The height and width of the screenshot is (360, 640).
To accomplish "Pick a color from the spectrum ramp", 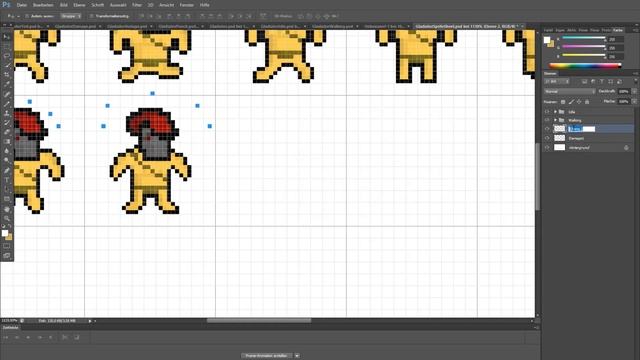I will coord(585,65).
